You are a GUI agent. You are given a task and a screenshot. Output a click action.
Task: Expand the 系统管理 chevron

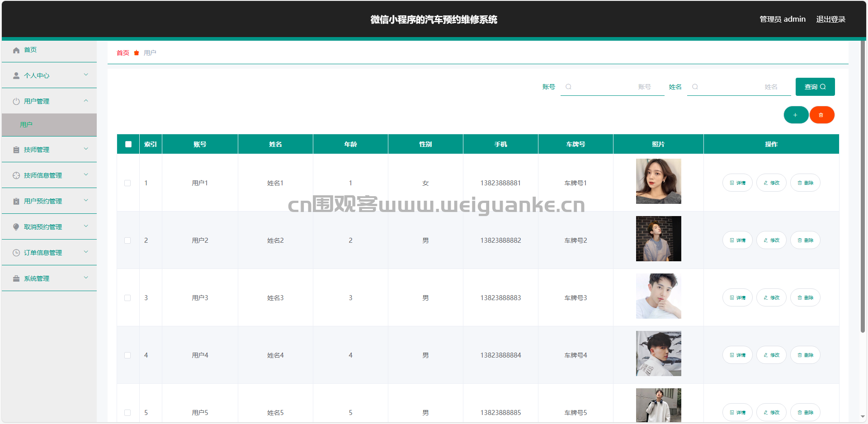click(86, 278)
